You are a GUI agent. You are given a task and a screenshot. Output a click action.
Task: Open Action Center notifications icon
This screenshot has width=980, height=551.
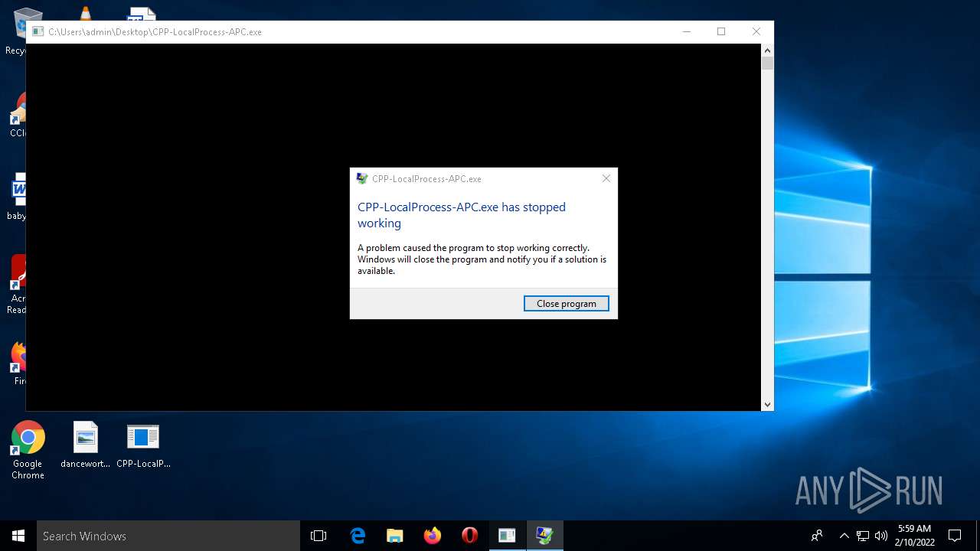(955, 536)
